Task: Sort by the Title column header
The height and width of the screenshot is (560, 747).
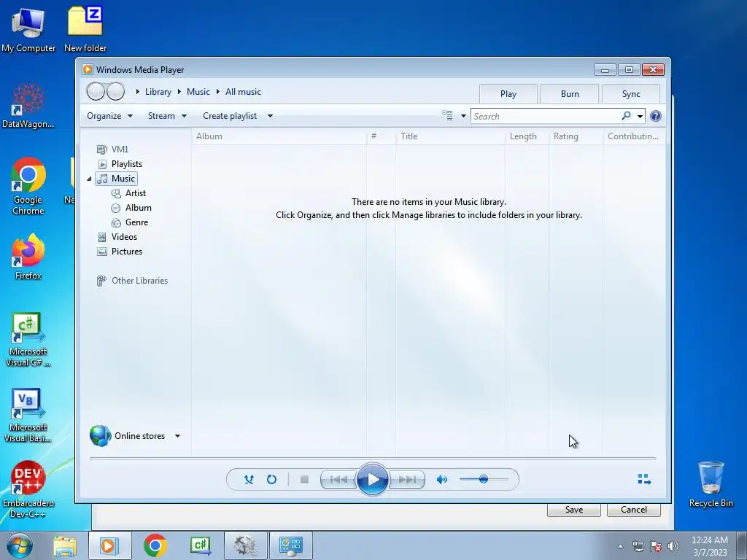Action: click(x=450, y=136)
